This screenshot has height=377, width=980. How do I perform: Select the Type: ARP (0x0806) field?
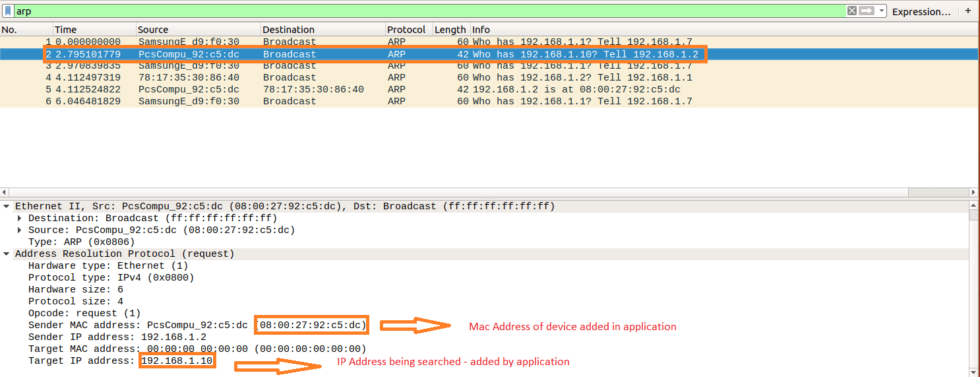tap(82, 242)
